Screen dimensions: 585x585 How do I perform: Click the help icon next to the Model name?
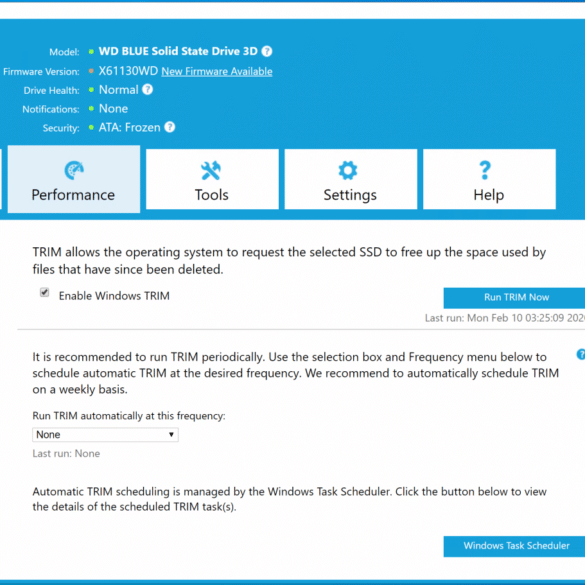coord(266,51)
